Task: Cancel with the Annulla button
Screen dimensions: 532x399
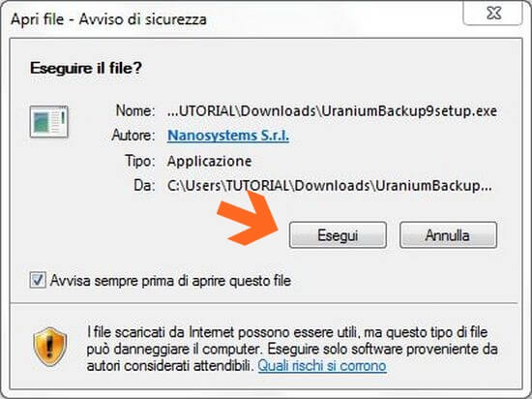Action: 448,235
